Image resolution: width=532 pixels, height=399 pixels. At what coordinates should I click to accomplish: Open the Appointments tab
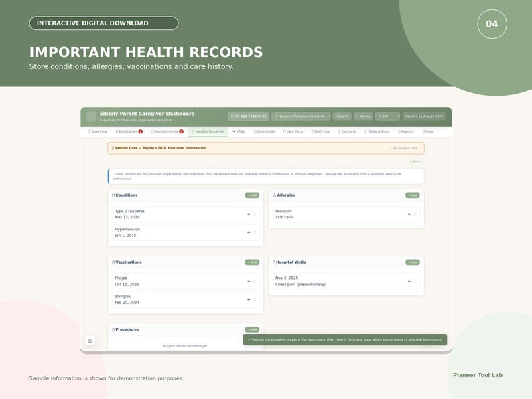click(x=168, y=131)
